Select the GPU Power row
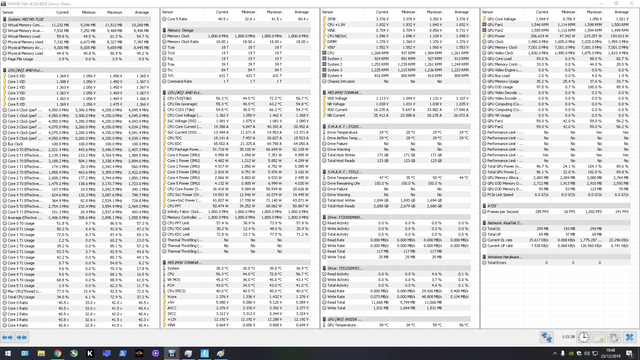The height and width of the screenshot is (360, 640). click(x=556, y=36)
